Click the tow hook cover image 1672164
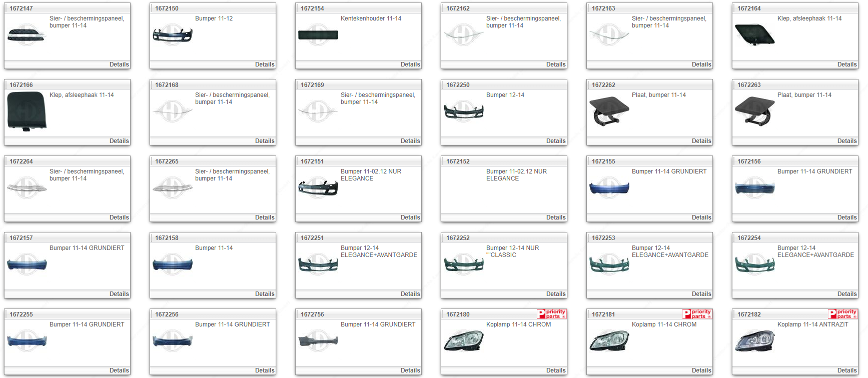 (754, 35)
